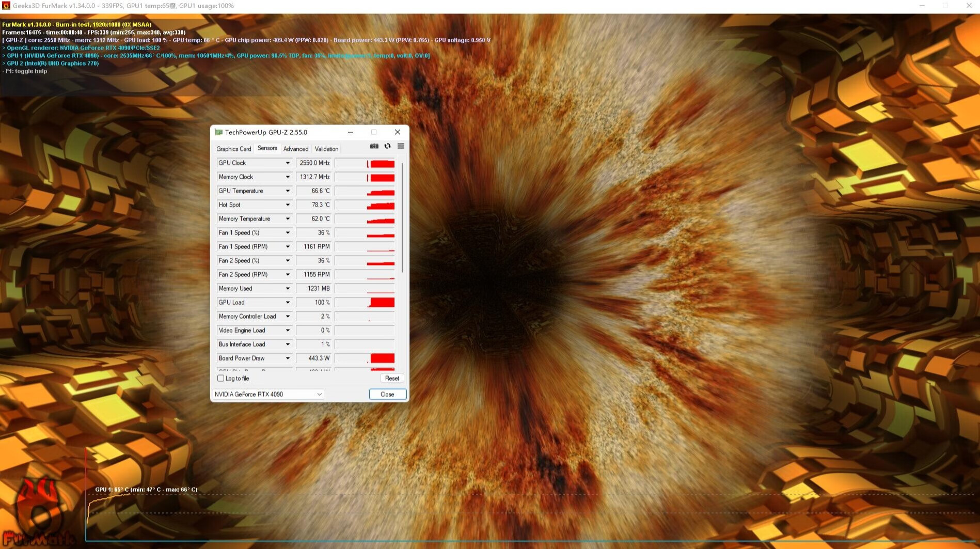Viewport: 980px width, 549px height.
Task: Click the GPU-Z screenshot camera icon
Action: pos(374,146)
